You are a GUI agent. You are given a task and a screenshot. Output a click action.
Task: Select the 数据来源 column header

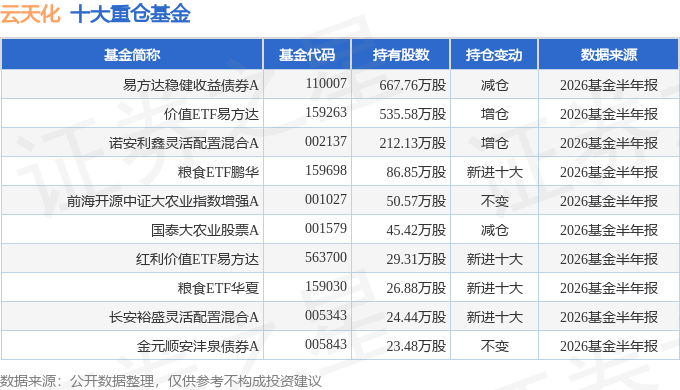608,55
